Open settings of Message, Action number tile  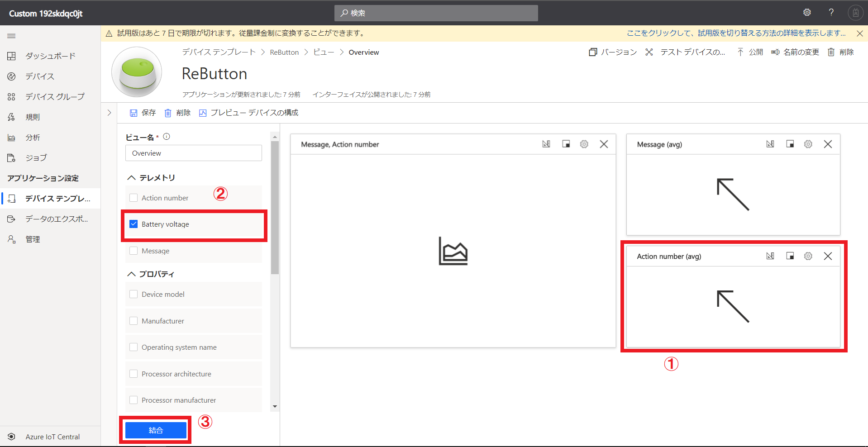[x=584, y=144]
